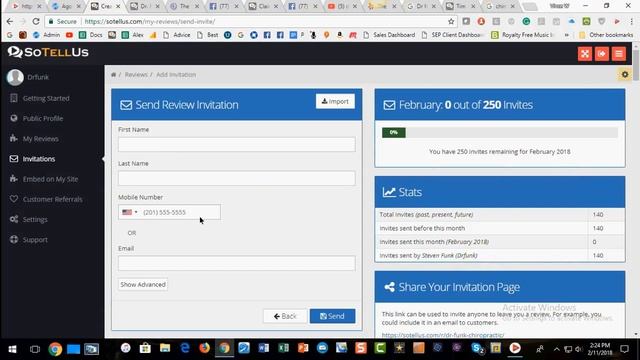Open Windows Start menu
640x360 pixels.
pos(12,349)
